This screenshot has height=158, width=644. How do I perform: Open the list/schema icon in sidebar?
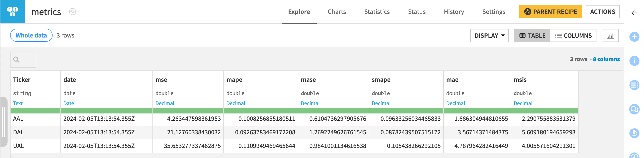[x=634, y=85]
